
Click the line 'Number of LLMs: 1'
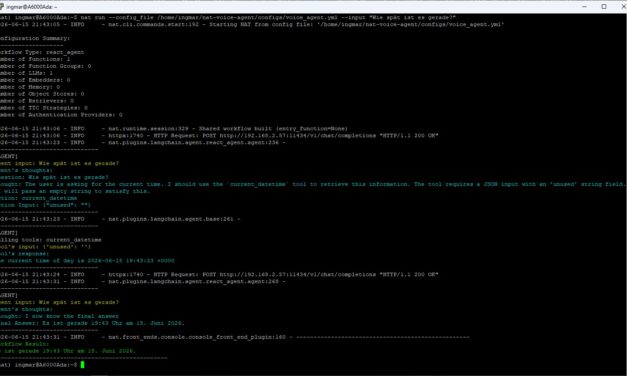tap(26, 73)
